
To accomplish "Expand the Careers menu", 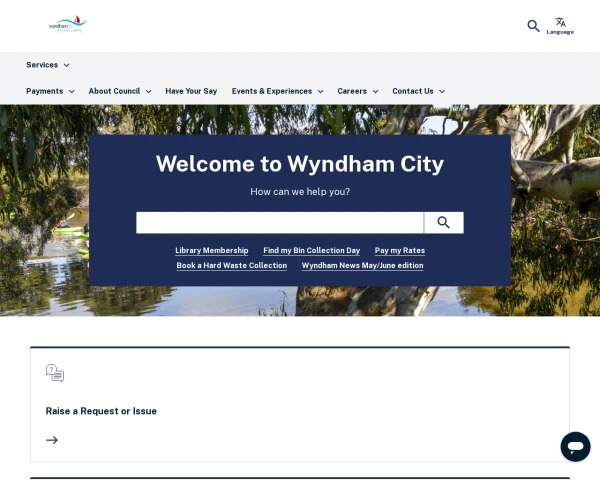I will pyautogui.click(x=358, y=91).
